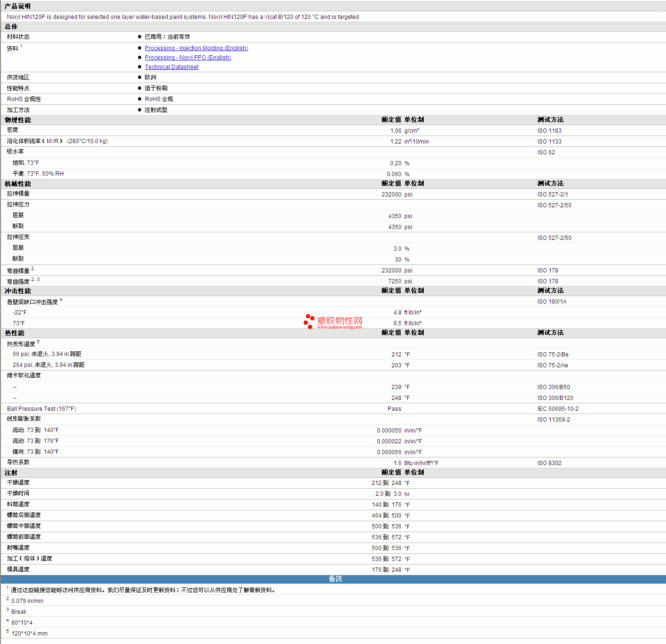
Task: Click 弯曲强度 value 7250
Action: tap(395, 281)
